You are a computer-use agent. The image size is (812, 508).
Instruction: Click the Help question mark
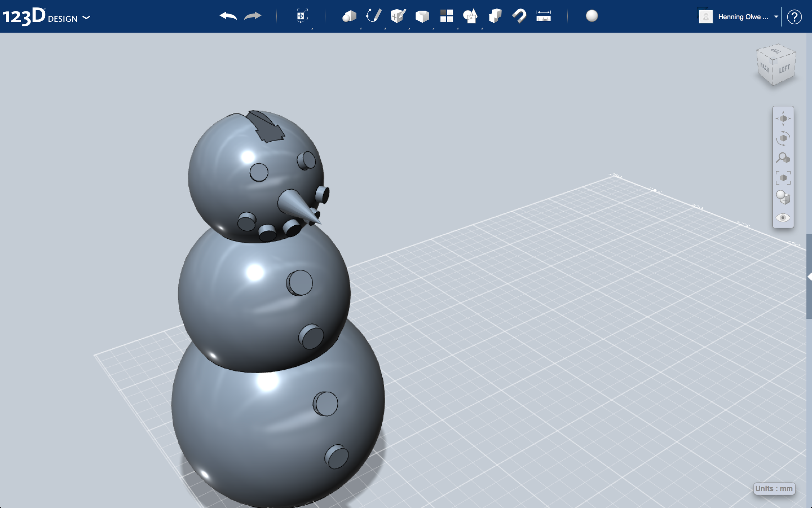[795, 17]
